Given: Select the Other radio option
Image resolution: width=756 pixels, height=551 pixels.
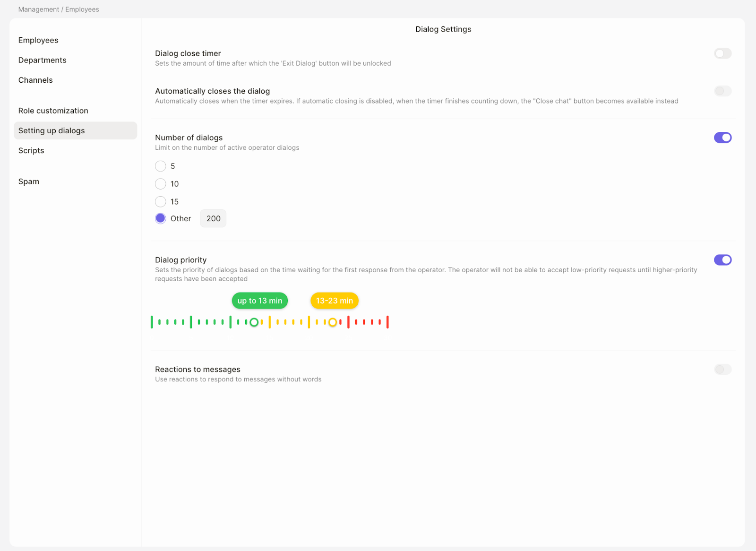Looking at the screenshot, I should (x=161, y=218).
